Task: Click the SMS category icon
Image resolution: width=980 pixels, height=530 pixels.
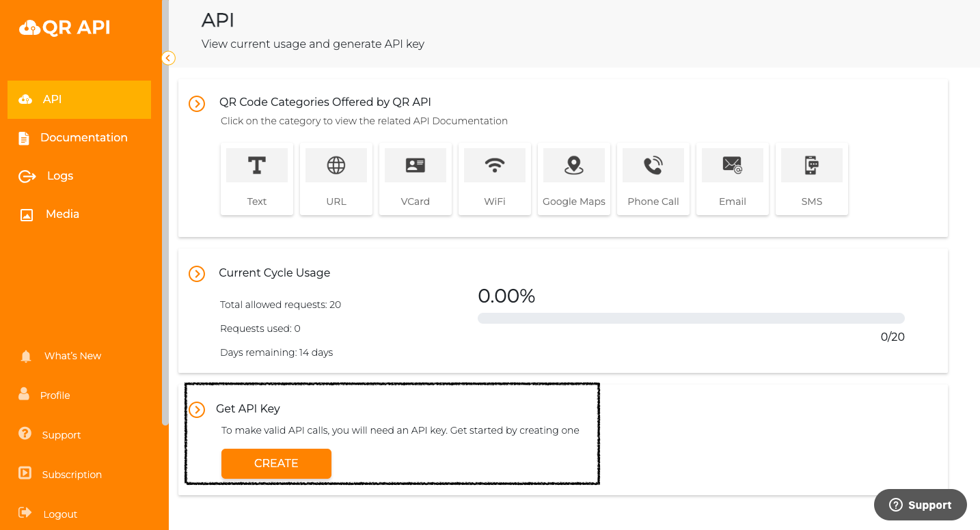Action: [x=812, y=165]
